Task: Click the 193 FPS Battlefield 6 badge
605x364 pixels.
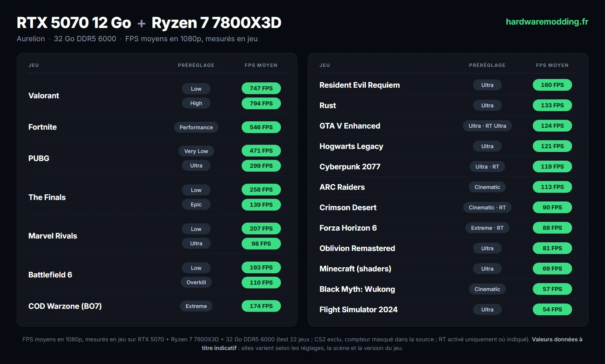Action: pyautogui.click(x=261, y=268)
